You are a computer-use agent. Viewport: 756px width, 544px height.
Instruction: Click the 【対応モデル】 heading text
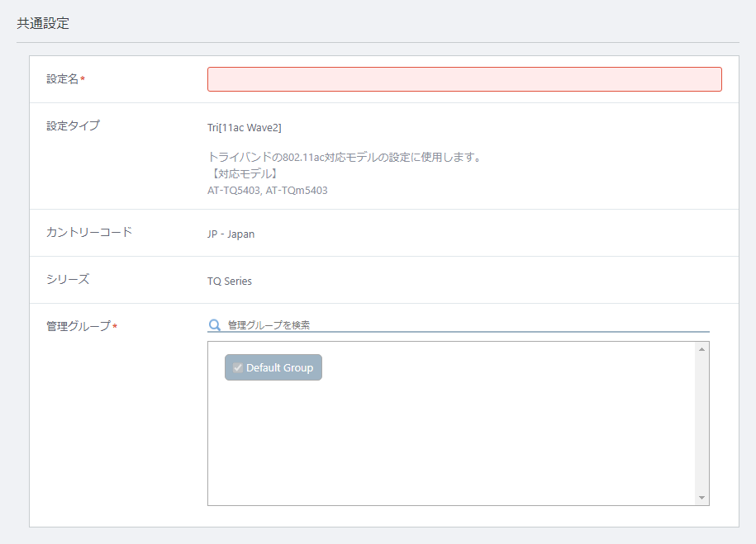245,173
